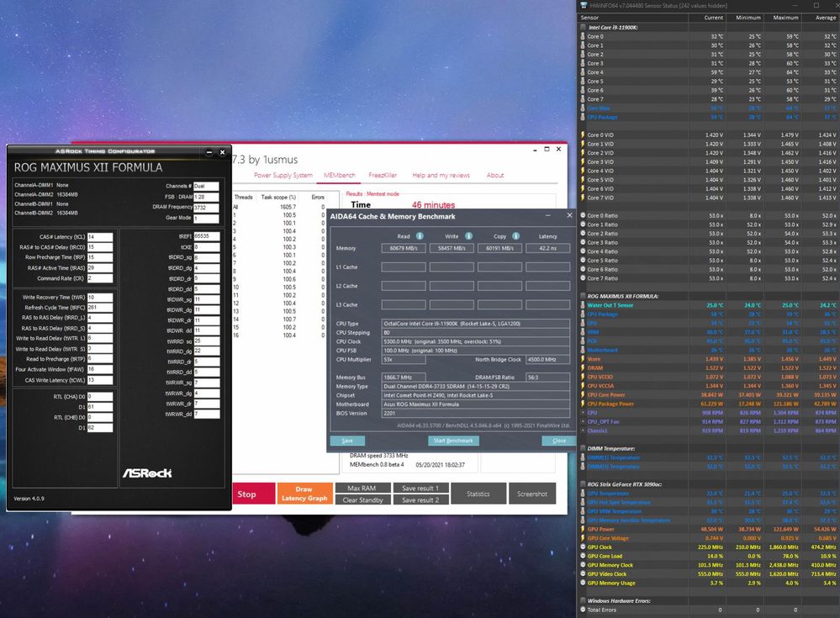This screenshot has height=618, width=840.
Task: Click the thermometer icon beside GPU Temperature
Action: click(x=583, y=494)
